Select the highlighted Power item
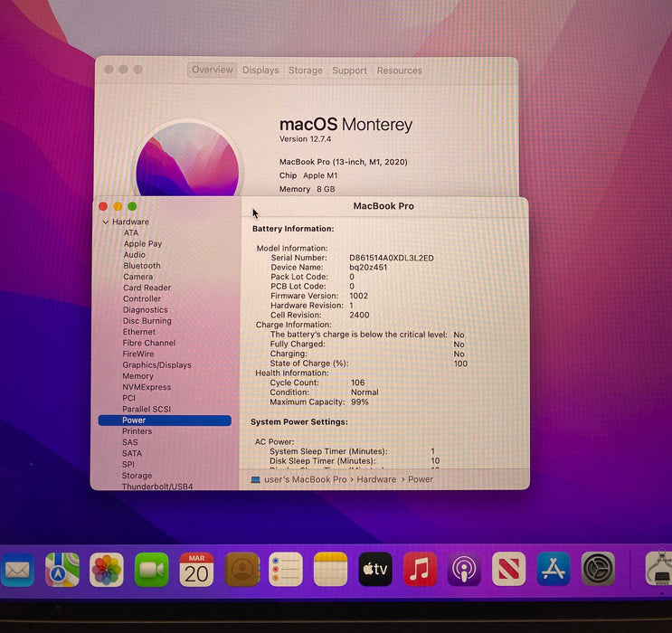Viewport: 672px width, 633px height. pyautogui.click(x=165, y=420)
